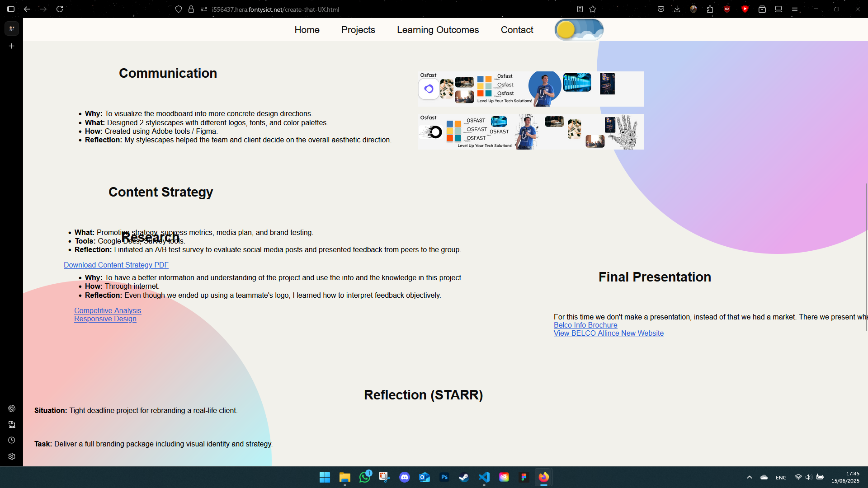The height and width of the screenshot is (488, 868).
Task: Open Photoshop from the taskbar
Action: [445, 477]
